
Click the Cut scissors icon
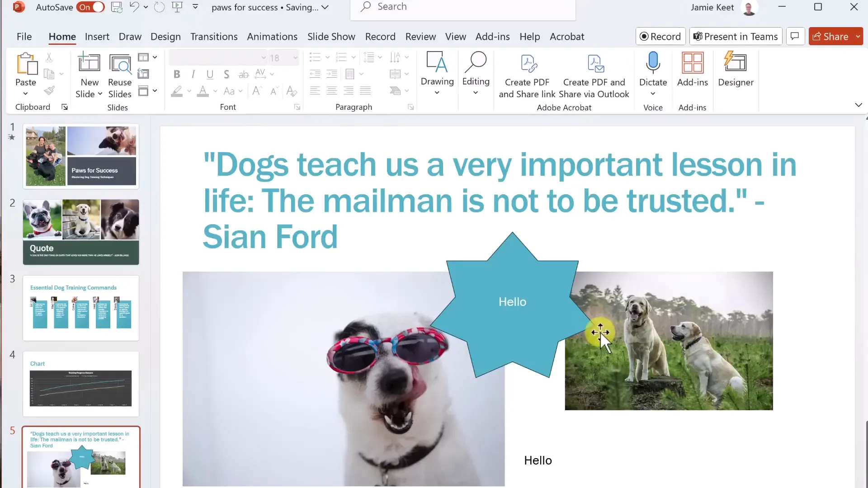pyautogui.click(x=49, y=58)
